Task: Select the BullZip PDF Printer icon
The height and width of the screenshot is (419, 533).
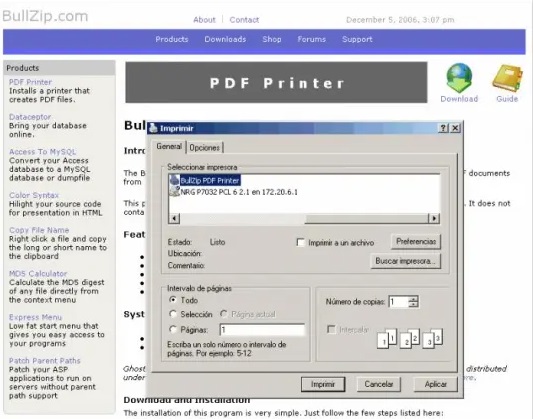Action: coord(174,180)
